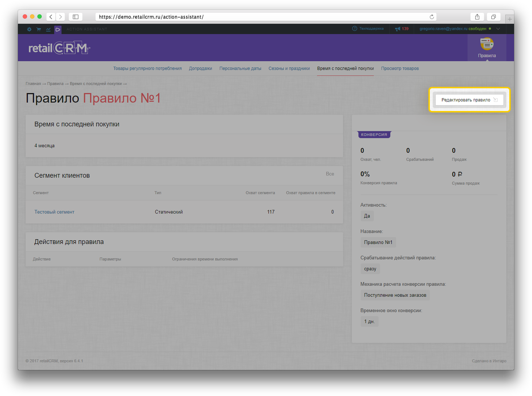Click the Да activity value
This screenshot has width=532, height=396.
point(367,216)
